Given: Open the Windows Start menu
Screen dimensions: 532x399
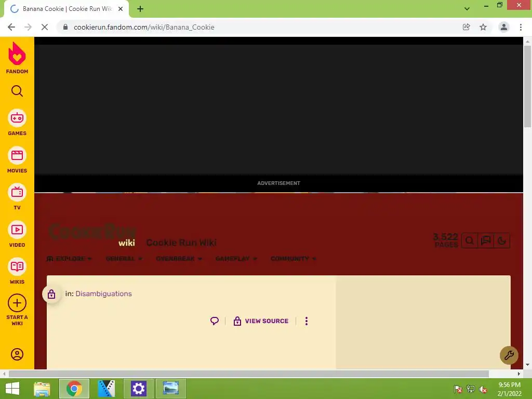Looking at the screenshot, I should click(12, 389).
